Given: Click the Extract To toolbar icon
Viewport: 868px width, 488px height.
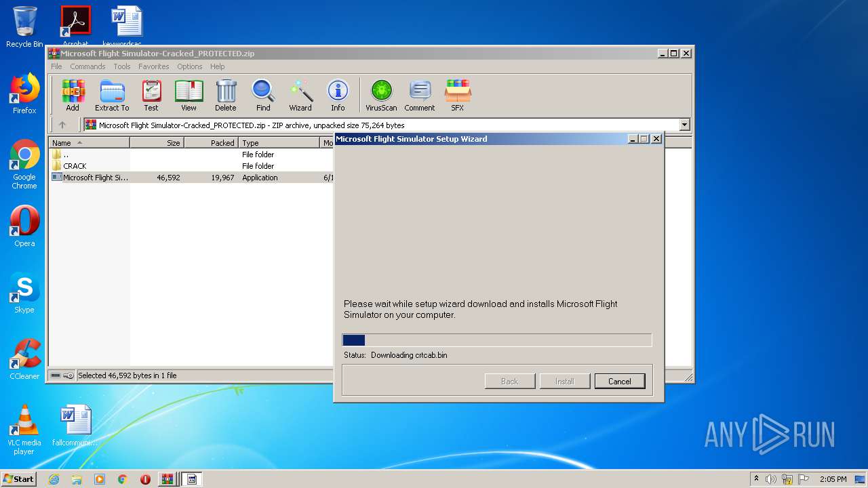Looking at the screenshot, I should coord(112,95).
